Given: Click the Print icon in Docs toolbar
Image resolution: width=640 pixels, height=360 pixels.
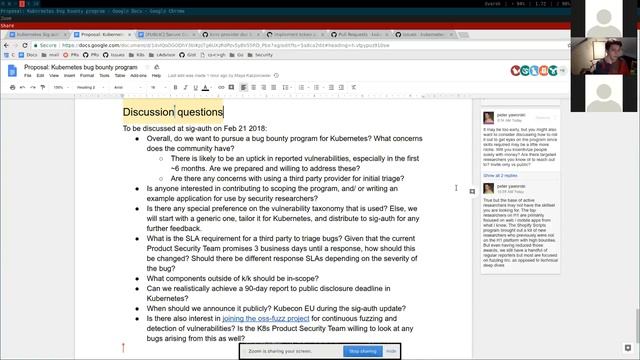Looking at the screenshot, I should click(12, 87).
